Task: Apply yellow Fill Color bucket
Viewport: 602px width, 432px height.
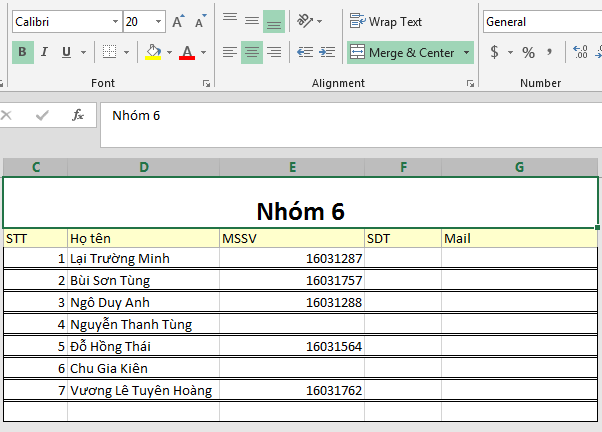Action: [153, 52]
